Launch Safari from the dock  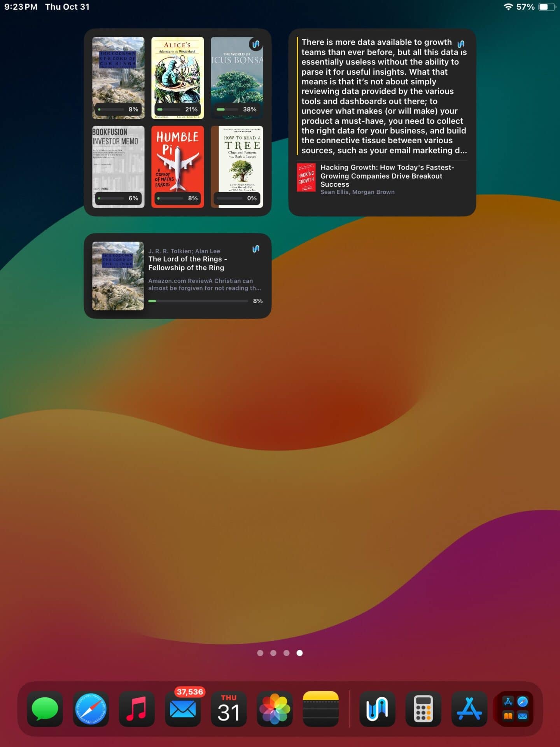91,709
